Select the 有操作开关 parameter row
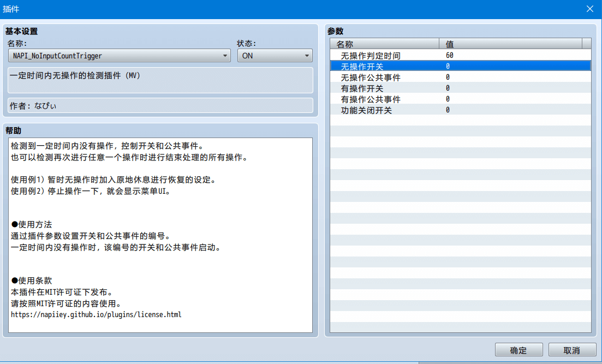Screen dimensions: 602x364 [x=460, y=88]
